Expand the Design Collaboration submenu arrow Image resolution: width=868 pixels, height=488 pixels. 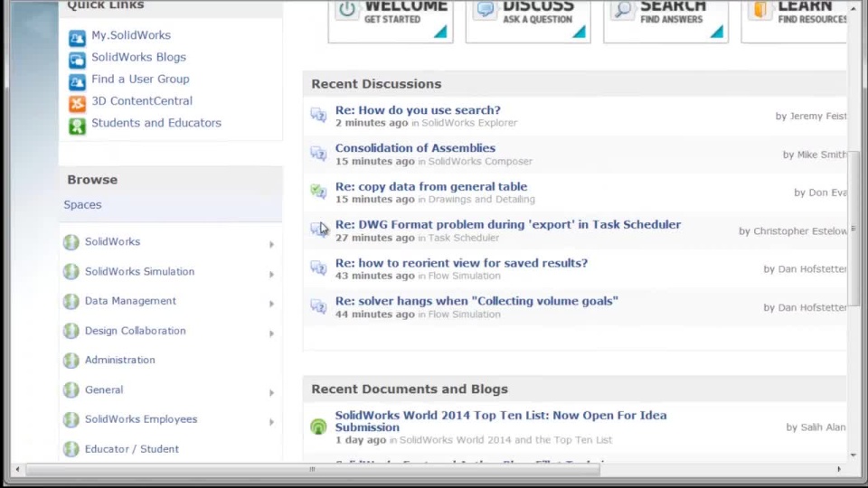tap(271, 333)
